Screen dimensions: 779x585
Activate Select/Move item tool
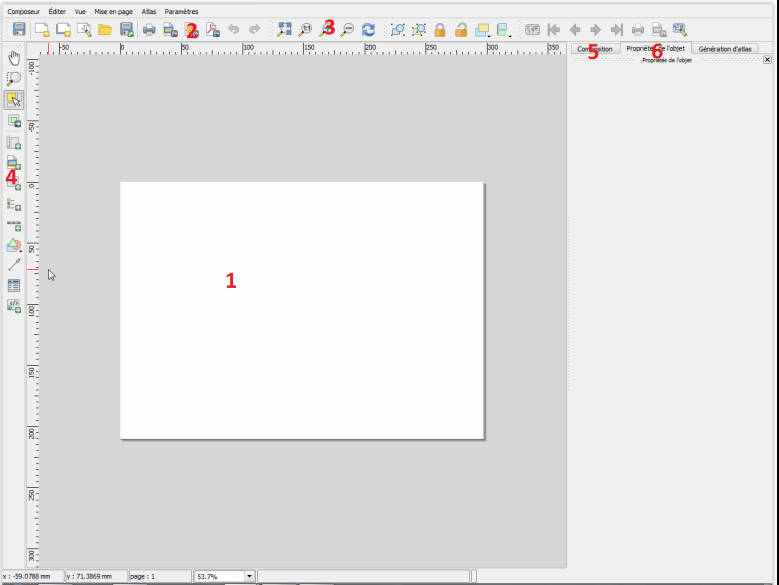[x=14, y=100]
